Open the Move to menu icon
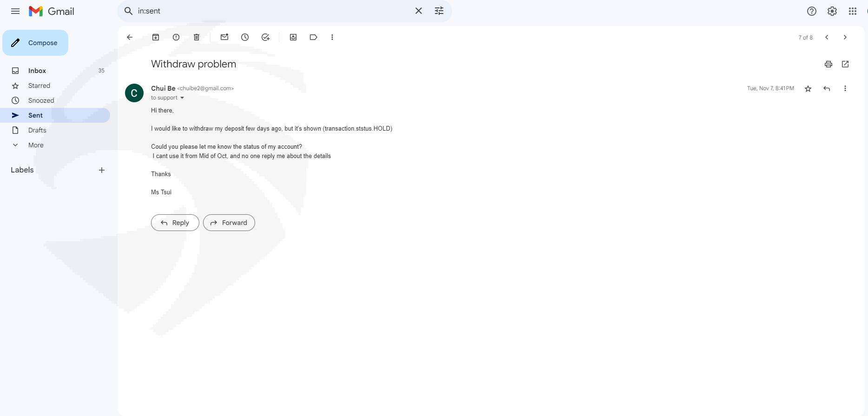This screenshot has width=868, height=416. click(x=293, y=37)
